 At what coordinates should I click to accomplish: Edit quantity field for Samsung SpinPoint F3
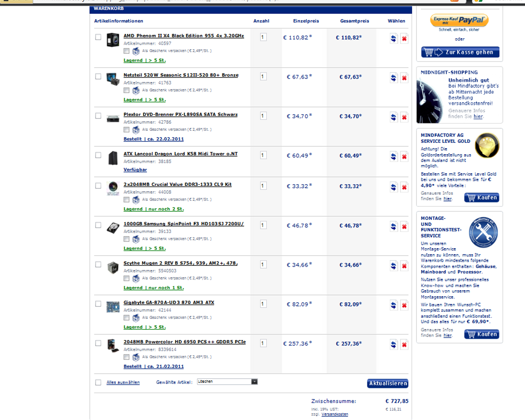[263, 225]
